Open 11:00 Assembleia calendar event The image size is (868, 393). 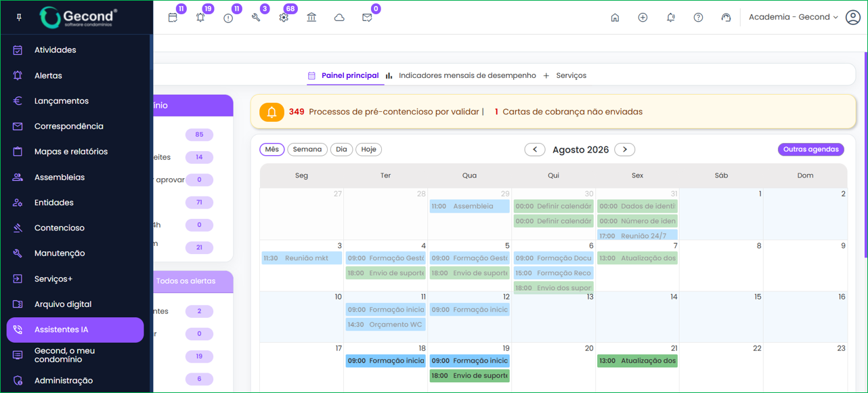469,207
